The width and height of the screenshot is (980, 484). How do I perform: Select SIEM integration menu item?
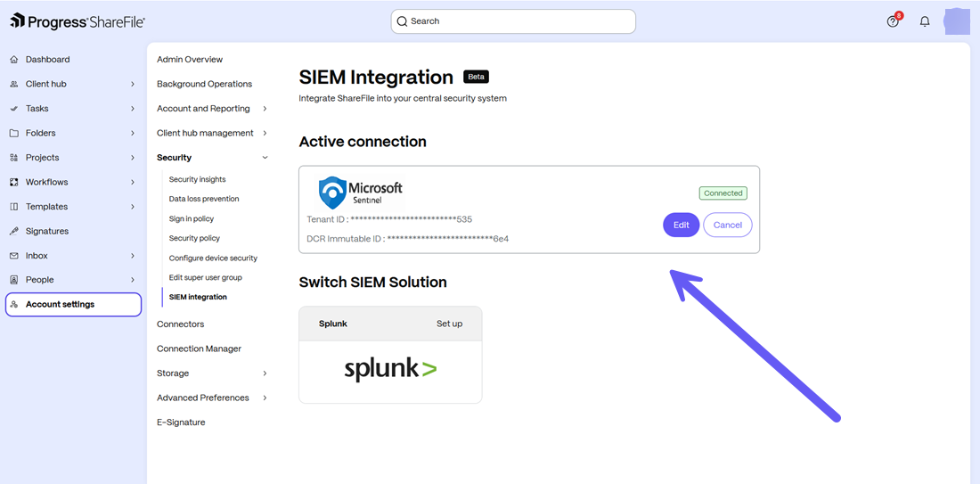click(198, 297)
